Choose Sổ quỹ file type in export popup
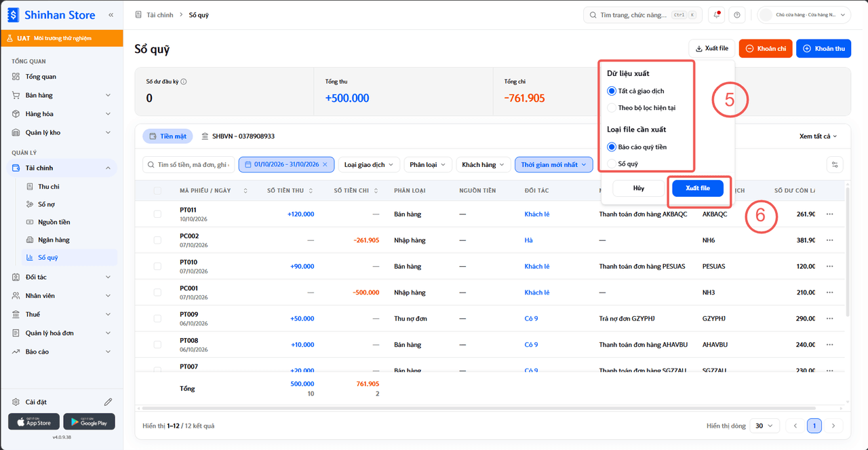The width and height of the screenshot is (868, 450). (x=612, y=164)
